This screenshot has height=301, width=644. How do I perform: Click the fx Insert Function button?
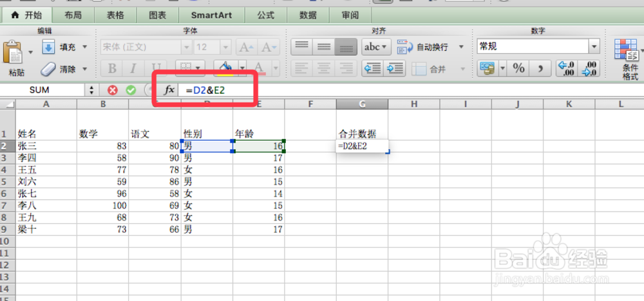[169, 90]
